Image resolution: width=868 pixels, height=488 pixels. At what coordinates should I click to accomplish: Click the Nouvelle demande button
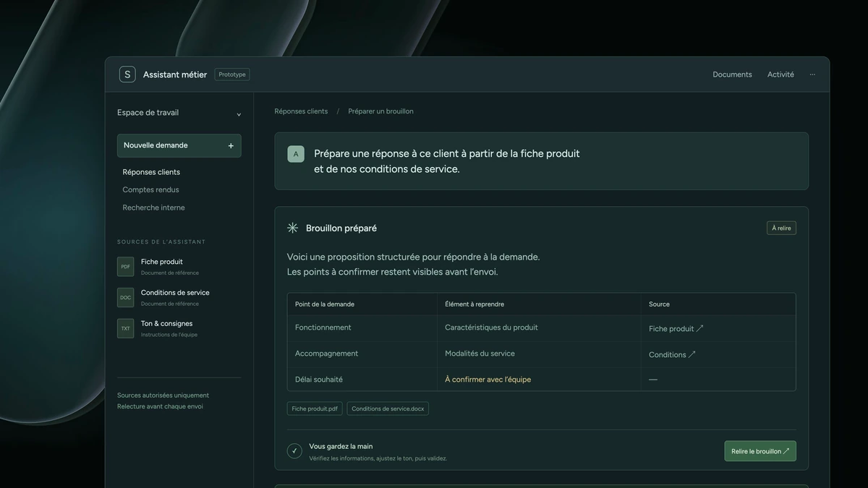click(179, 145)
